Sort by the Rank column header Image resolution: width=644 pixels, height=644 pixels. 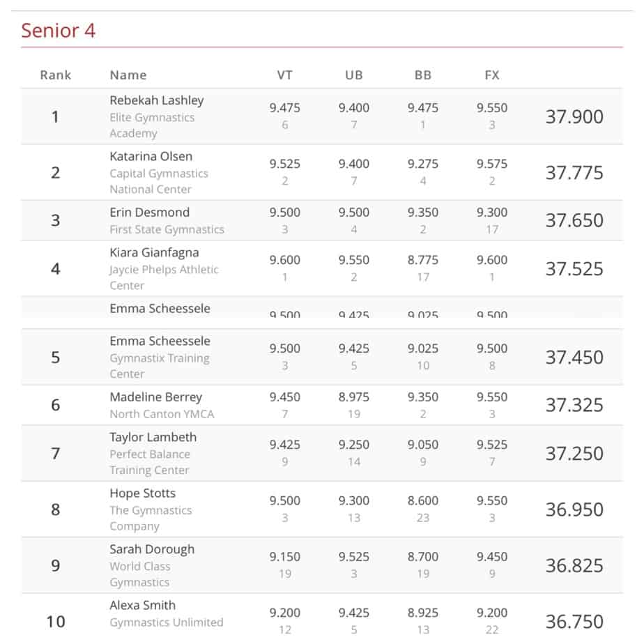[x=56, y=75]
